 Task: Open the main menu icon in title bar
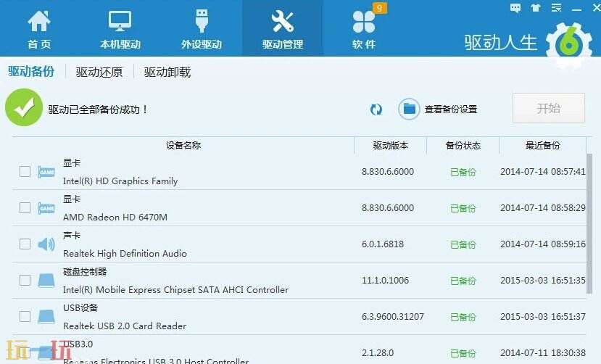coord(556,8)
